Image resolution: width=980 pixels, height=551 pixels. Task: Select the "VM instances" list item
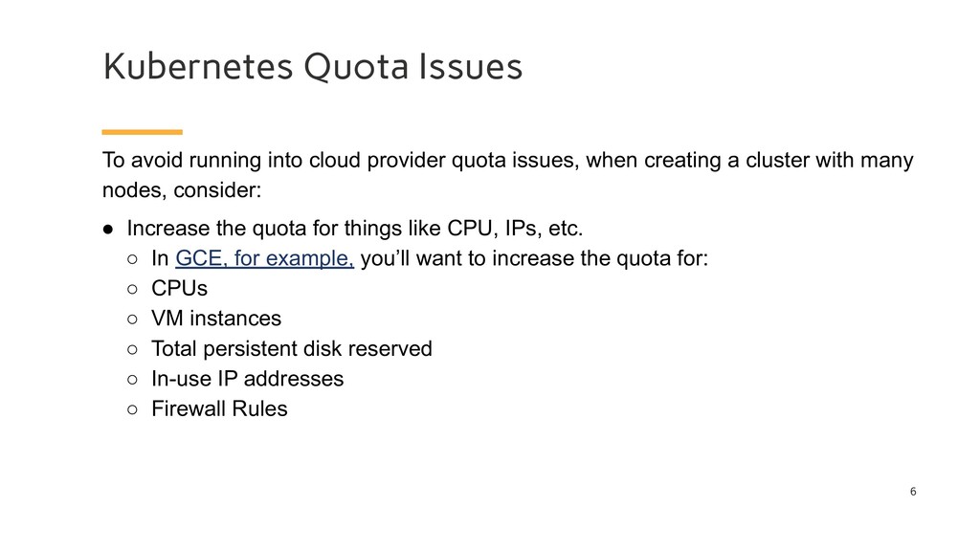216,318
